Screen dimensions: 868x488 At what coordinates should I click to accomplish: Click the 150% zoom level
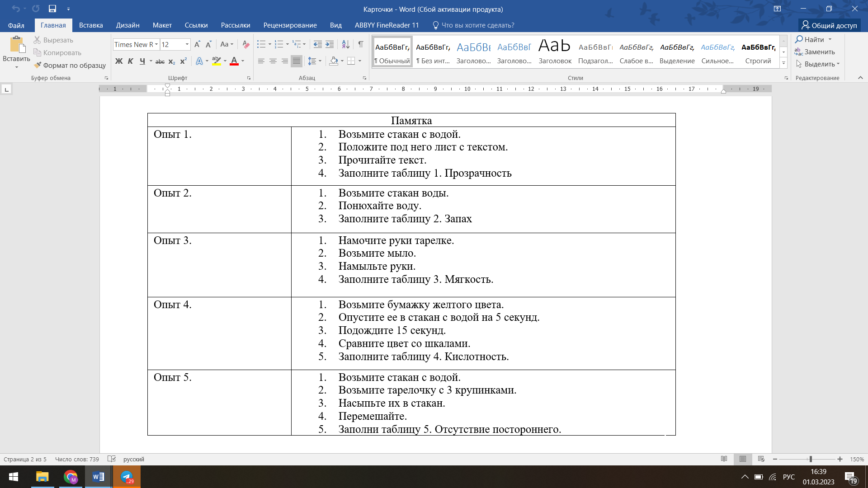point(857,459)
